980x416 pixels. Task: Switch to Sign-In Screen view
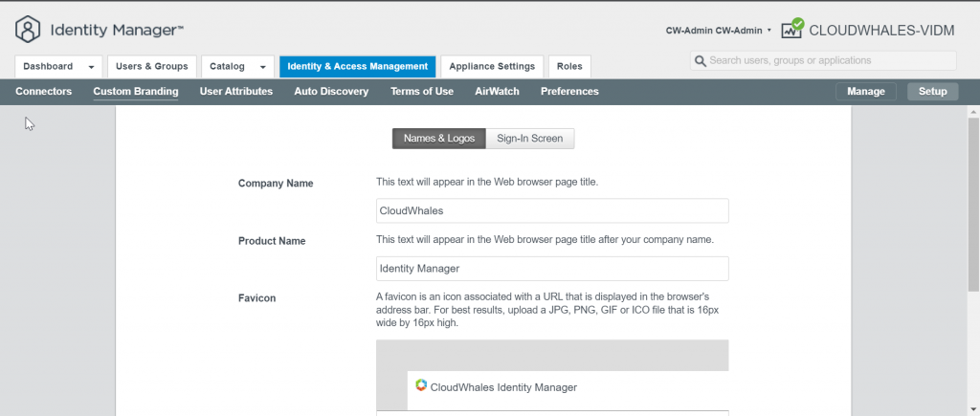(530, 139)
